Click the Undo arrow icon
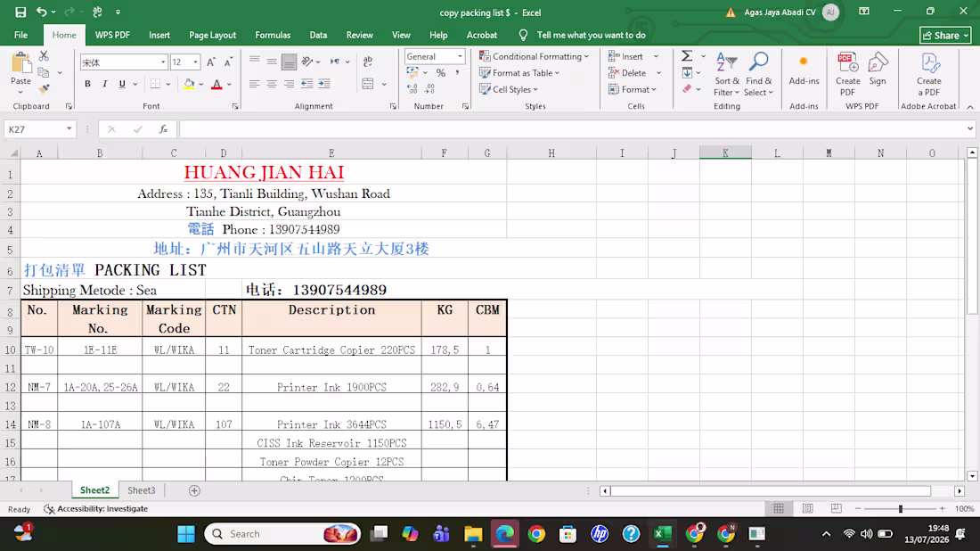Image resolution: width=980 pixels, height=551 pixels. pos(41,12)
